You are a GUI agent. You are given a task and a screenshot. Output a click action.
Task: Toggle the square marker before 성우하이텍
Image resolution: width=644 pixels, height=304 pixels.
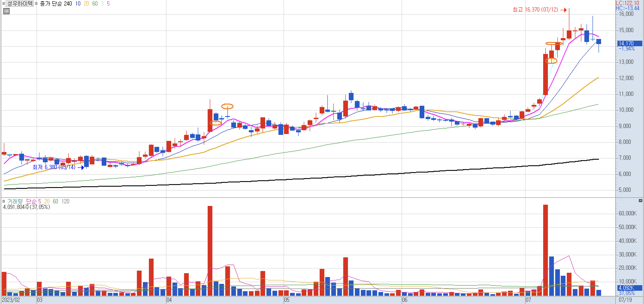pyautogui.click(x=3, y=3)
